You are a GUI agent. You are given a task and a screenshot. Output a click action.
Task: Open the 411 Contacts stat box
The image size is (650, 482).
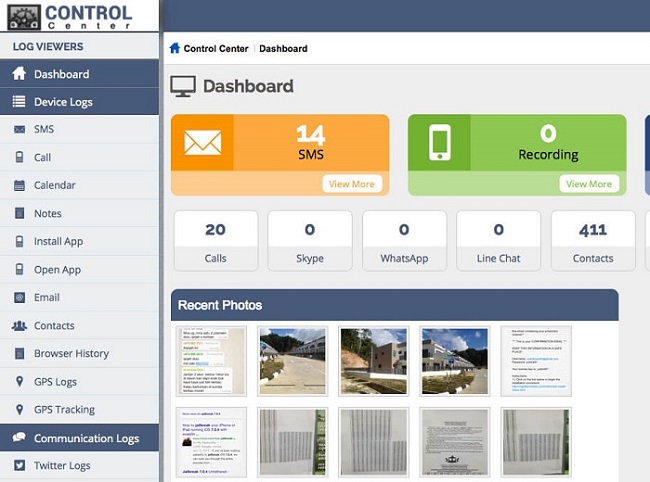[x=593, y=241]
